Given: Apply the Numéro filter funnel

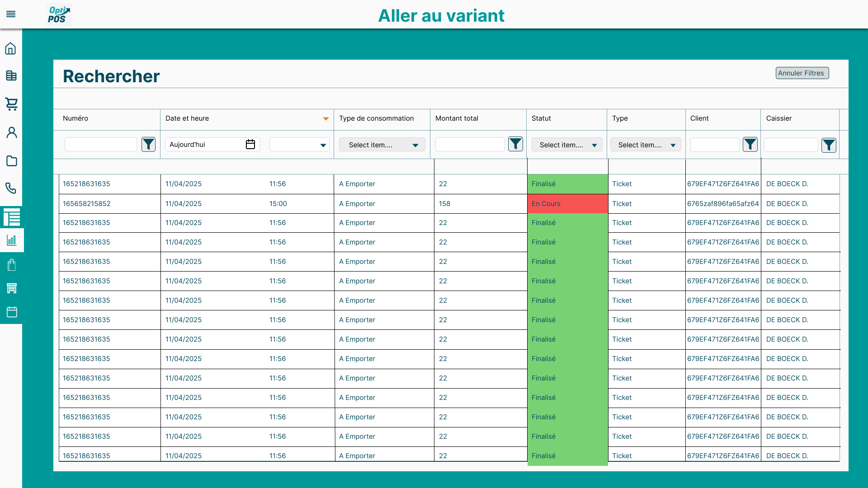Looking at the screenshot, I should tap(148, 145).
